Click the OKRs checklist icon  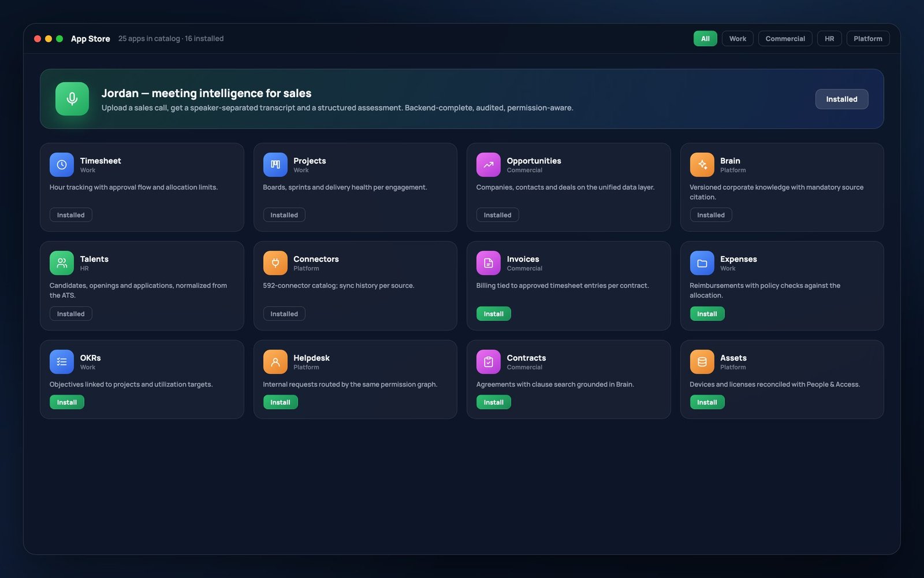click(x=62, y=362)
